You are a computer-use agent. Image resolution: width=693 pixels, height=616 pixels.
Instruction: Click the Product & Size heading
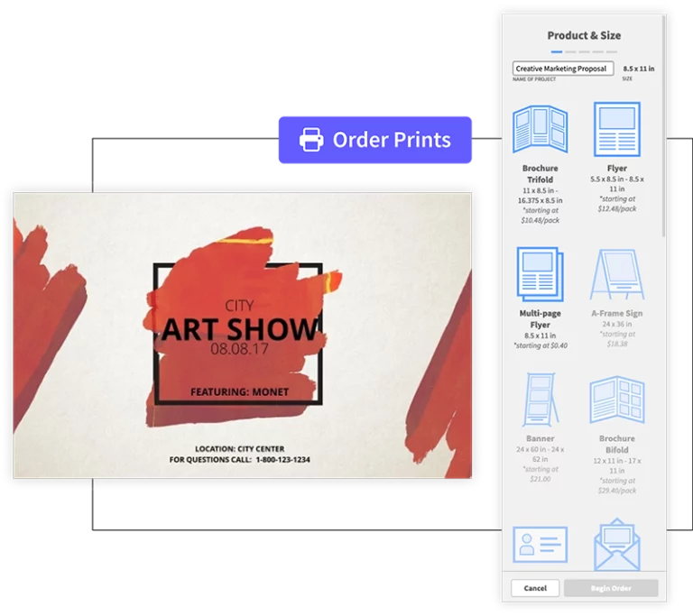coord(584,35)
